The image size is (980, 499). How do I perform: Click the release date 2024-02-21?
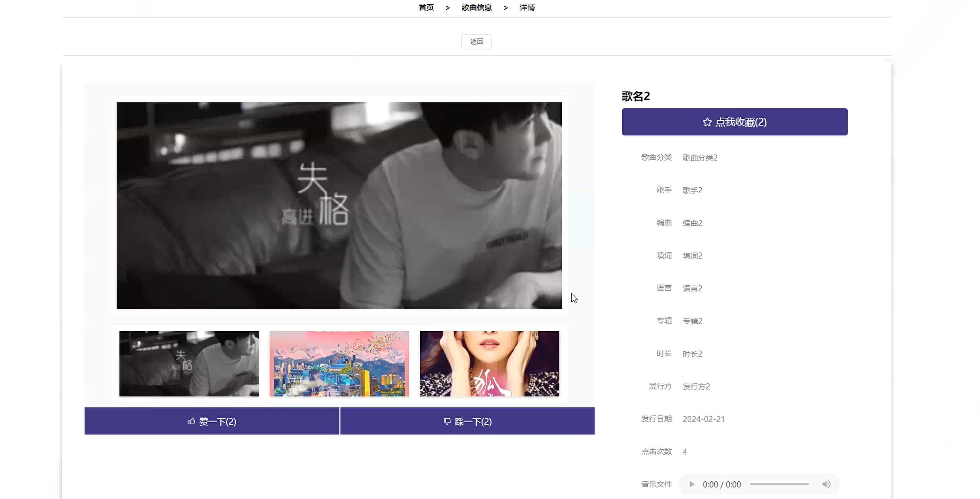point(703,419)
